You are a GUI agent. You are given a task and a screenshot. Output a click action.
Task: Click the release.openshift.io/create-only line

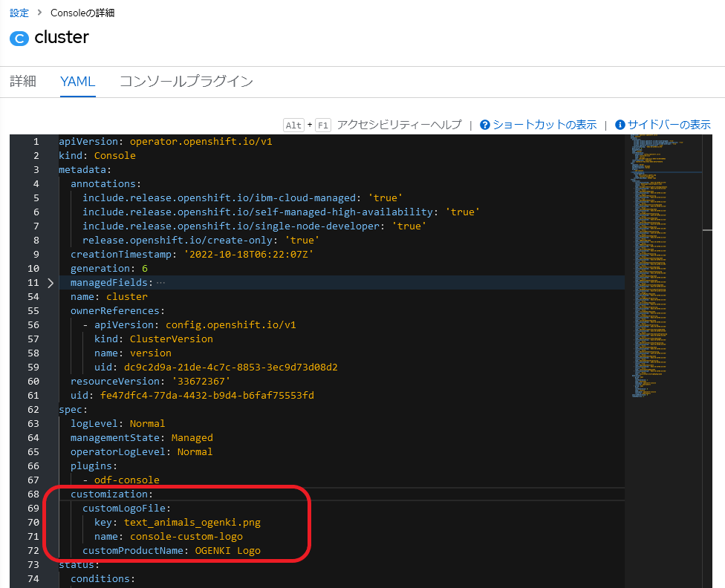(x=201, y=241)
